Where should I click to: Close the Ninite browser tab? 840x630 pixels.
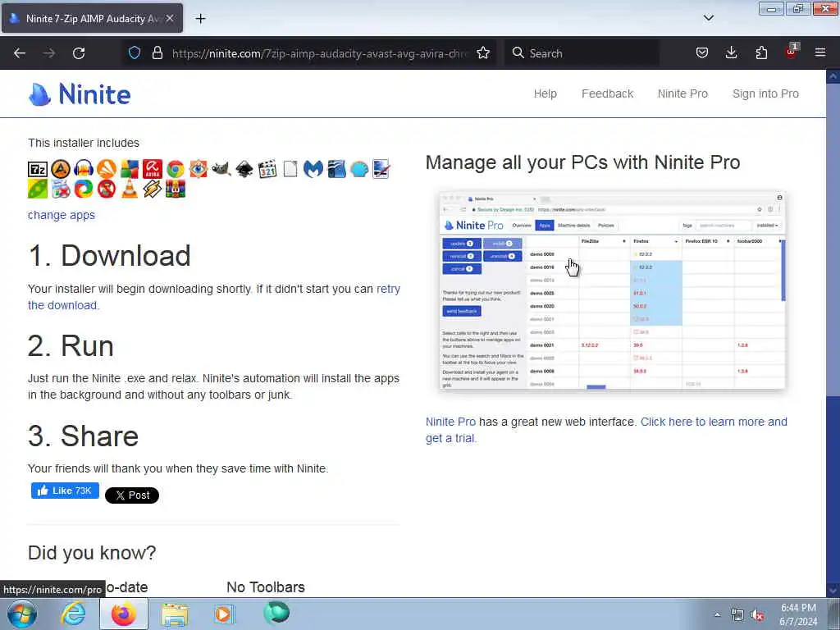tap(170, 18)
